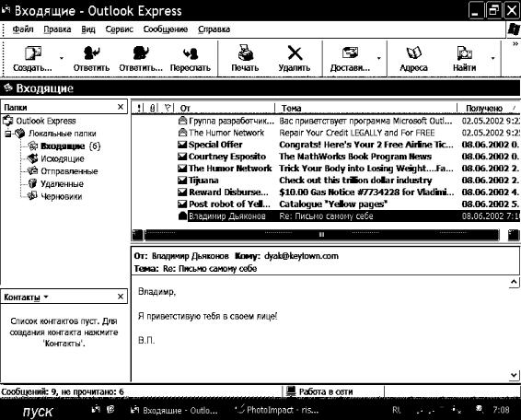Switch to PhotoImpact taskbar button
Screen dimensions: 521x420
pyautogui.click(x=277, y=410)
